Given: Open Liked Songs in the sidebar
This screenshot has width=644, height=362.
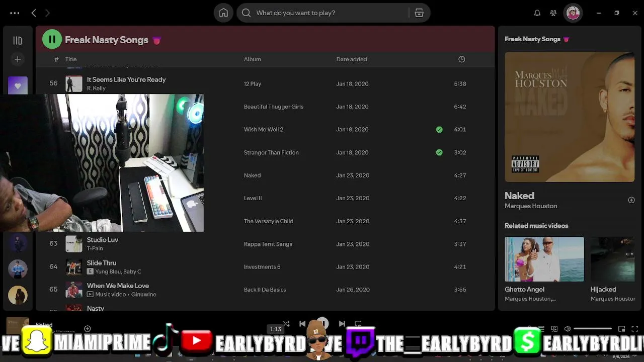Looking at the screenshot, I should (x=18, y=85).
